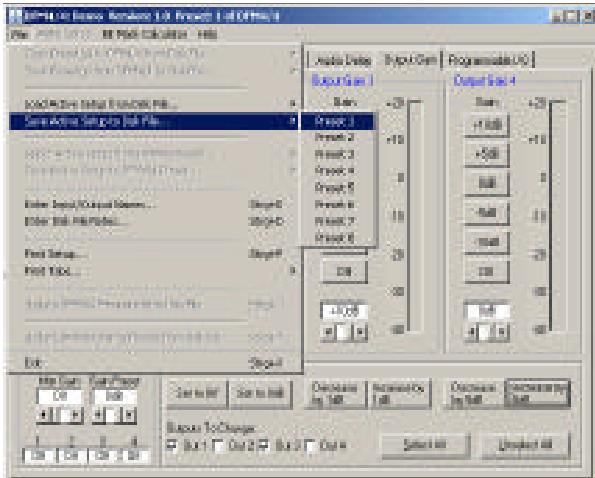595x478 pixels.
Task: Click -10dB button in Output Gain 4
Action: [487, 242]
